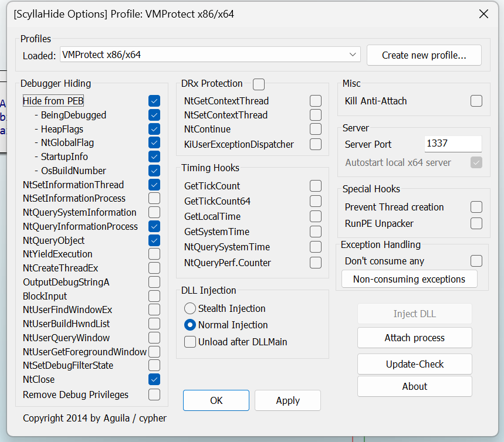Enable NtQueryPerf.Counter timing hook

[x=316, y=263]
